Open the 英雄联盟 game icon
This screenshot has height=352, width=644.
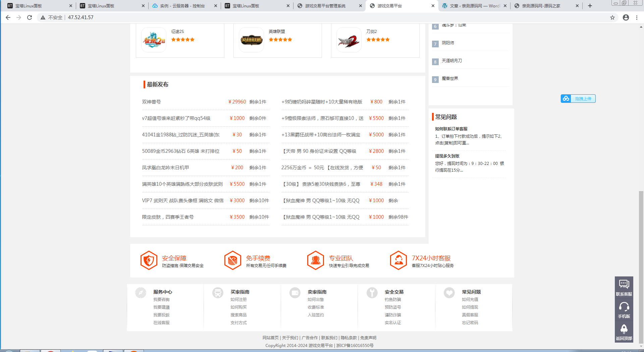tap(251, 40)
